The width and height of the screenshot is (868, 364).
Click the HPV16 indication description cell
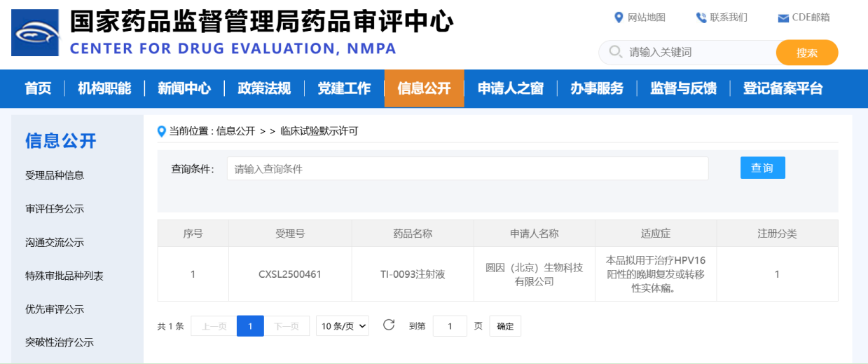656,274
